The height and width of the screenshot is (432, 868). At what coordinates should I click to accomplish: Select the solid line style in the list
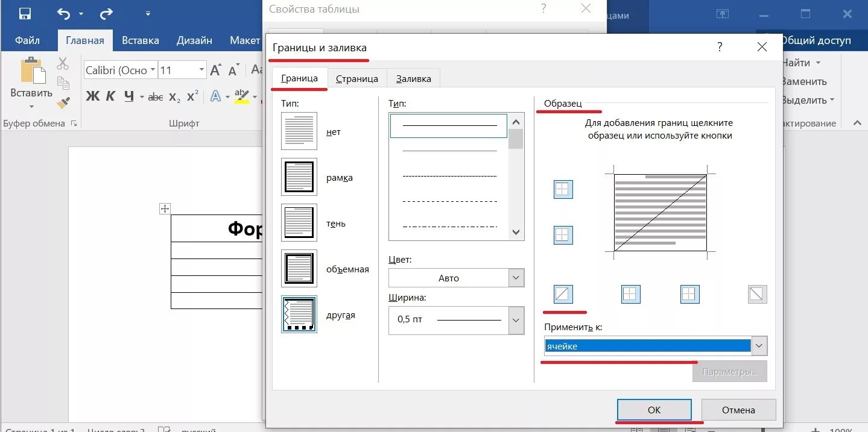pyautogui.click(x=449, y=126)
